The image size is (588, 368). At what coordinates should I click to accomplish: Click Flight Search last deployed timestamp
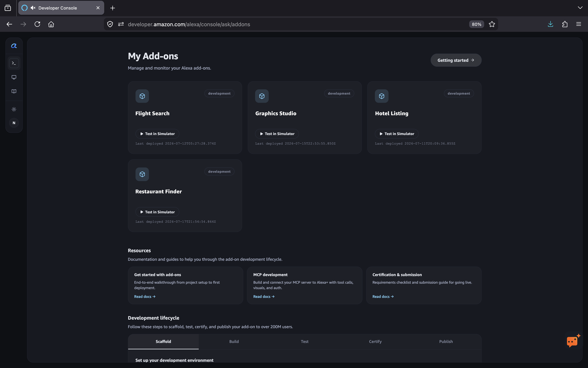[176, 144]
